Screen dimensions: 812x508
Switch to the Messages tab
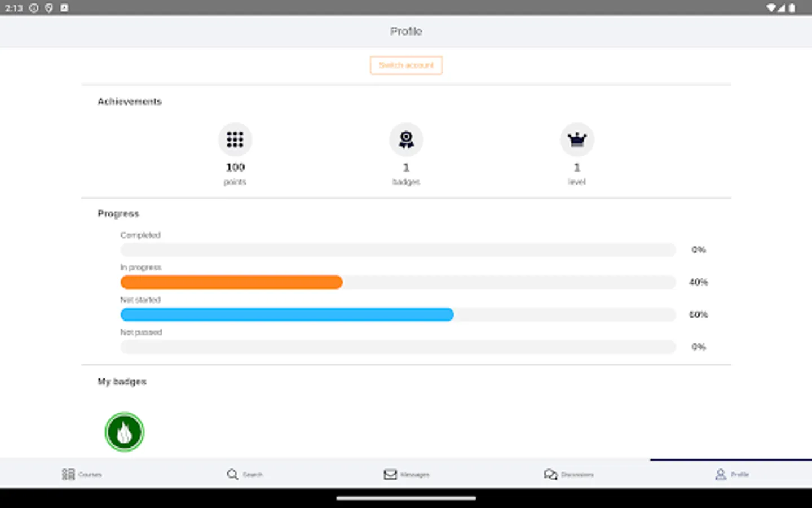(407, 474)
